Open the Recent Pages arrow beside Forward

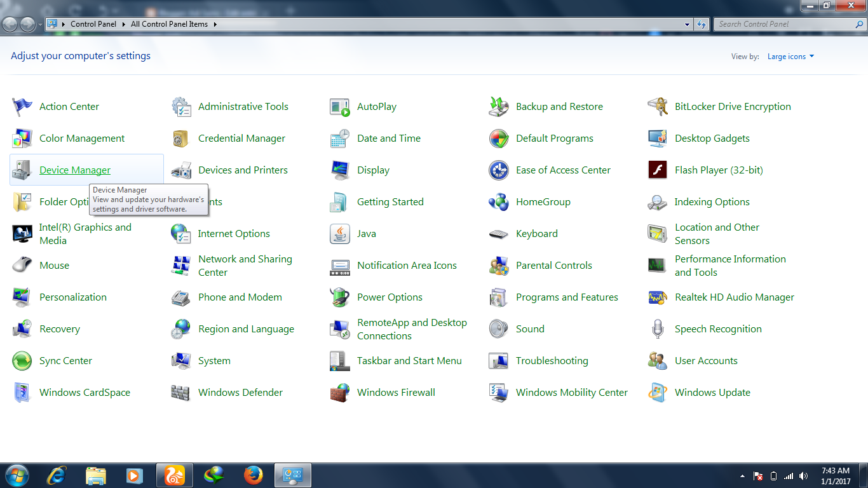pyautogui.click(x=40, y=25)
